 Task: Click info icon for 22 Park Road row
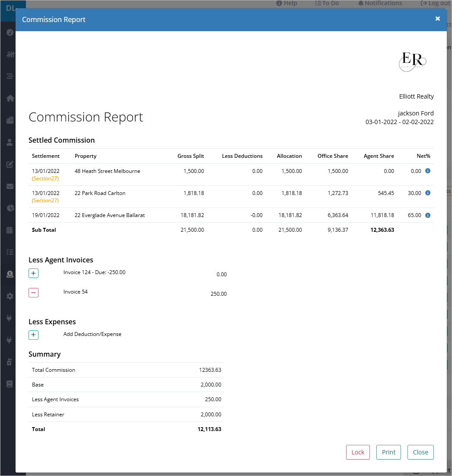[428, 193]
